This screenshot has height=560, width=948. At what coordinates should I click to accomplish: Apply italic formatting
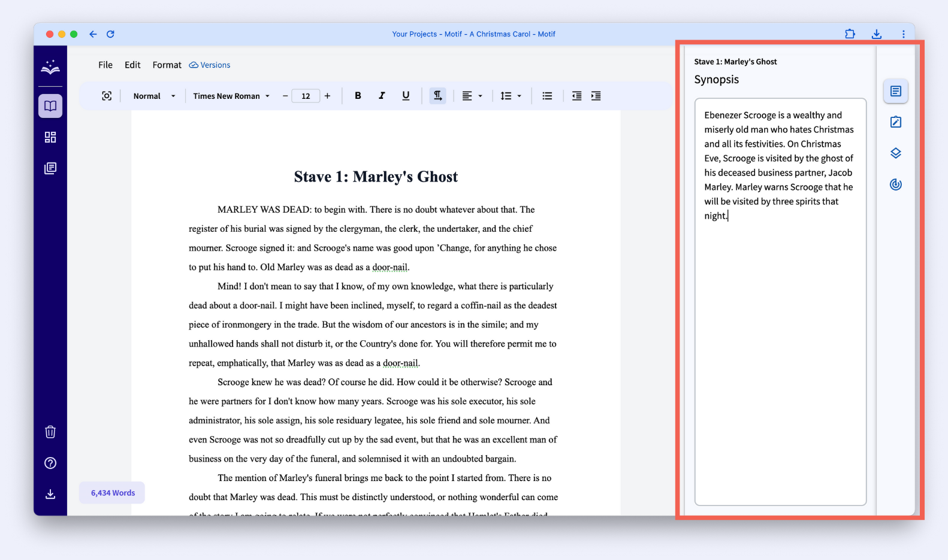tap(382, 96)
